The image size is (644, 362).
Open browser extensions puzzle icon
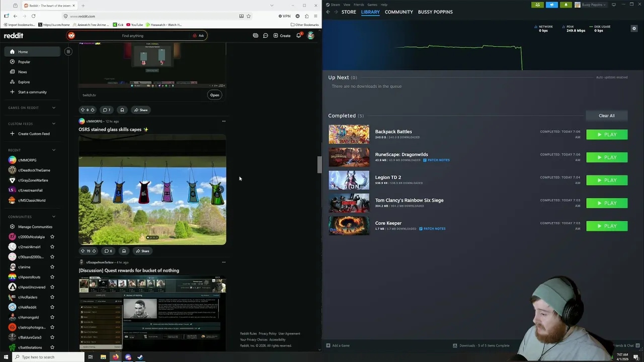point(306,16)
